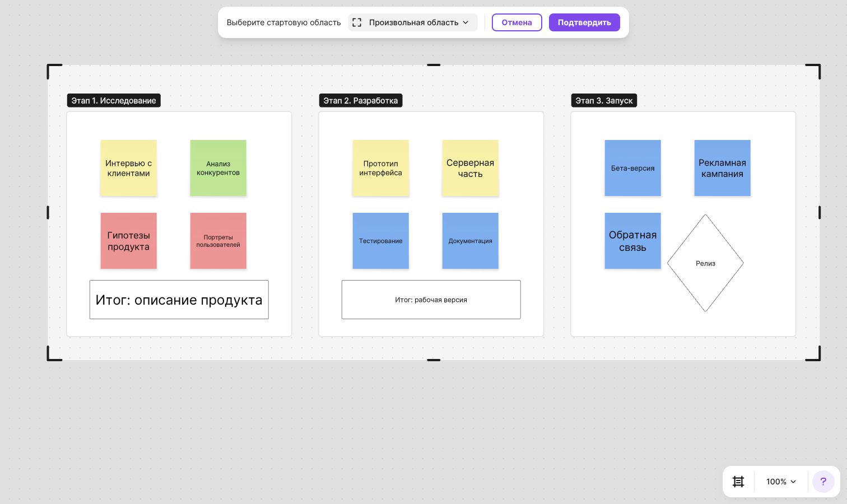Open the help question mark button
Screen dimensions: 847x504
coord(823,482)
